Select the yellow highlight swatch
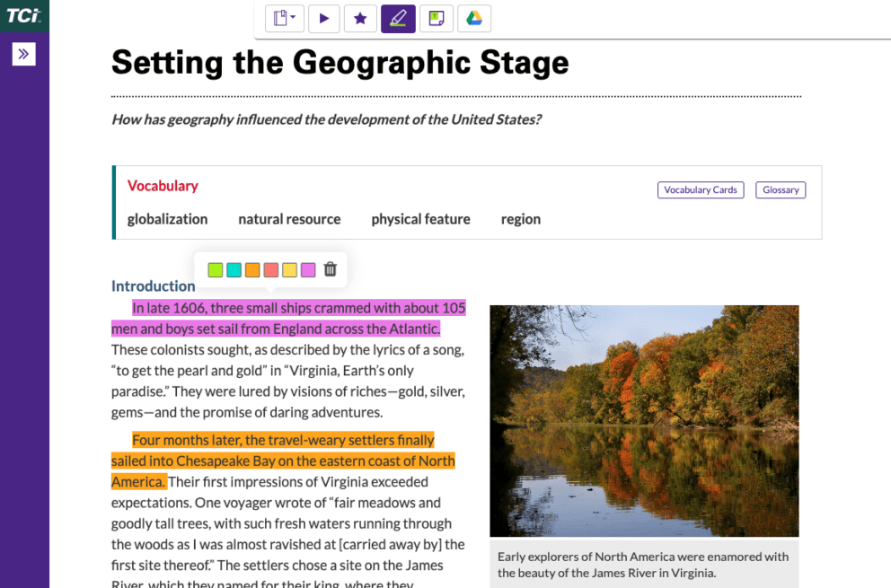891x588 pixels. pos(289,269)
